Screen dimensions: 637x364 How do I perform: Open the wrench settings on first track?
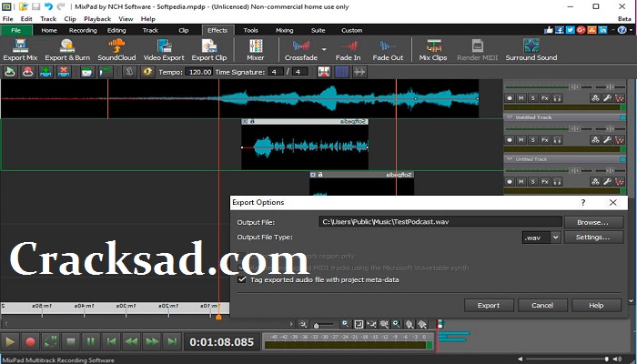607,98
